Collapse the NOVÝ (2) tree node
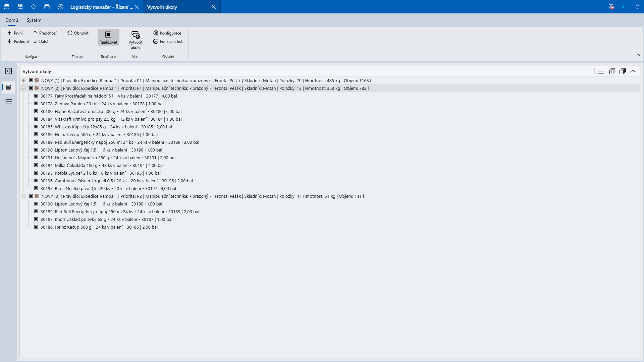The height and width of the screenshot is (362, 644). coord(23,88)
